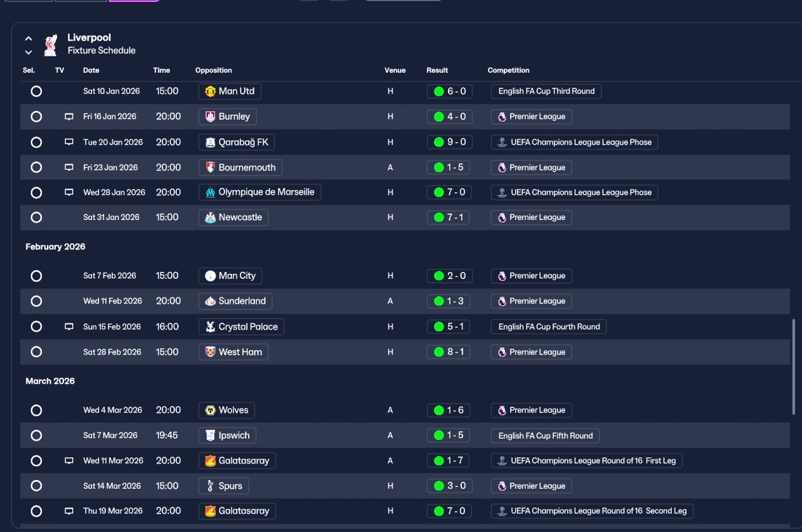This screenshot has width=802, height=532.
Task: Click the TV icon in the Qarabağ FK row
Action: point(69,142)
